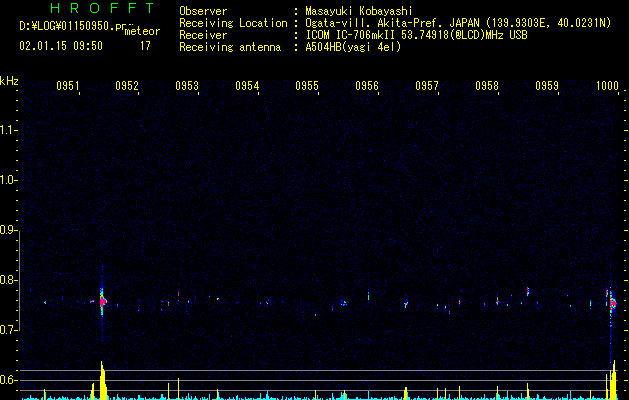Click the 0958 time marker

(487, 86)
